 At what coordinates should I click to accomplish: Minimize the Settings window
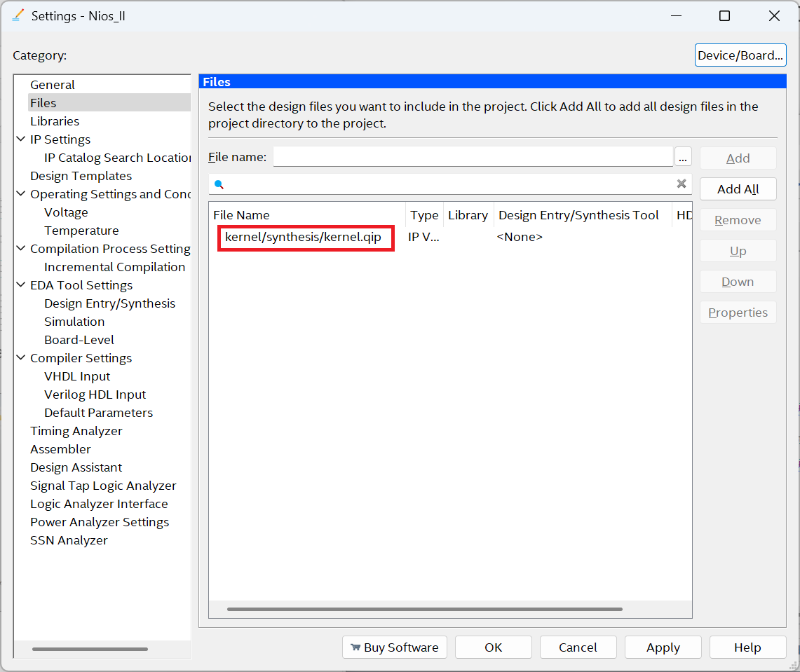coord(676,16)
